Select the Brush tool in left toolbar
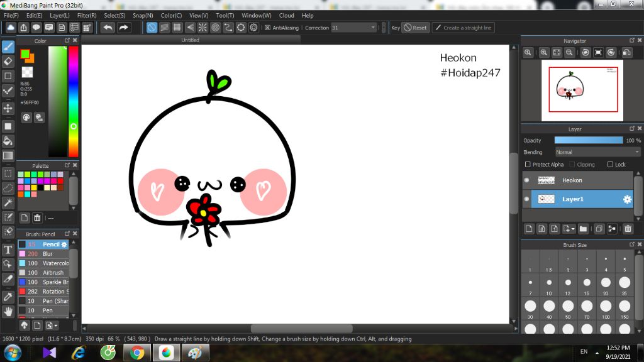 [x=8, y=47]
